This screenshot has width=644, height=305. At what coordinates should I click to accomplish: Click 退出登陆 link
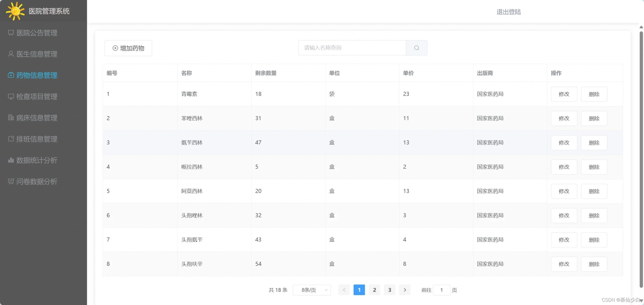click(509, 12)
